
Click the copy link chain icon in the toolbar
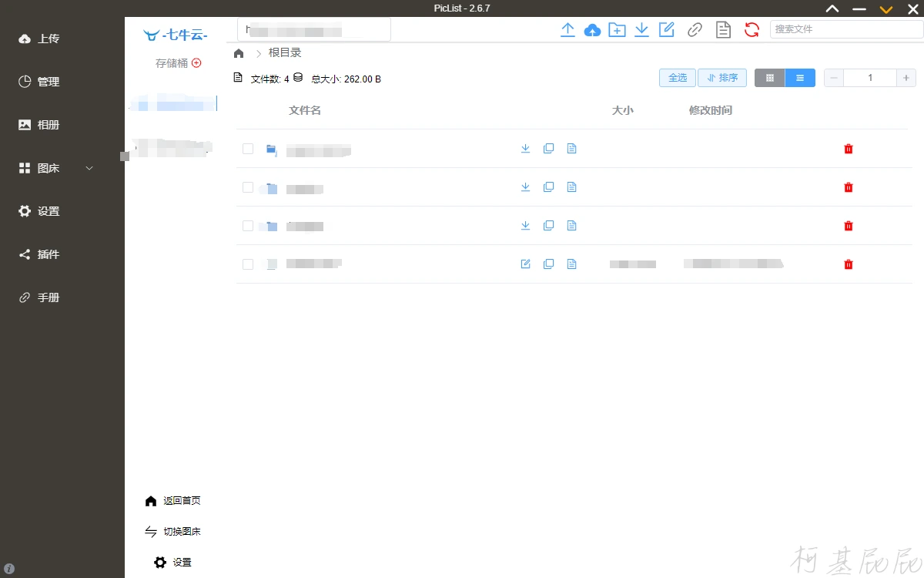click(x=695, y=30)
